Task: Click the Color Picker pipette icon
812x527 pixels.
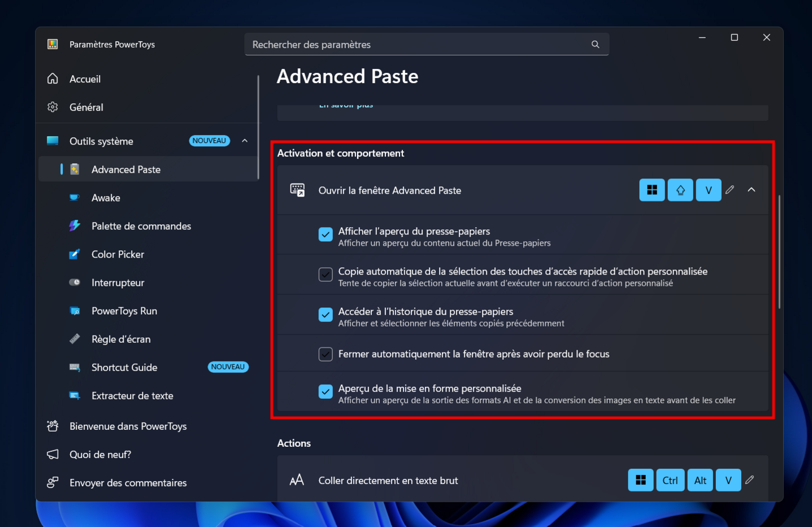Action: tap(75, 254)
